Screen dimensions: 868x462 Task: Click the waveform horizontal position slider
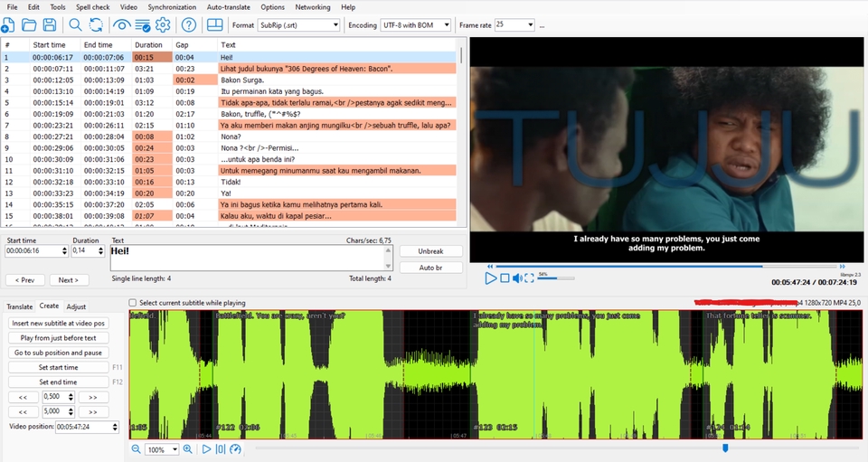[557, 448]
